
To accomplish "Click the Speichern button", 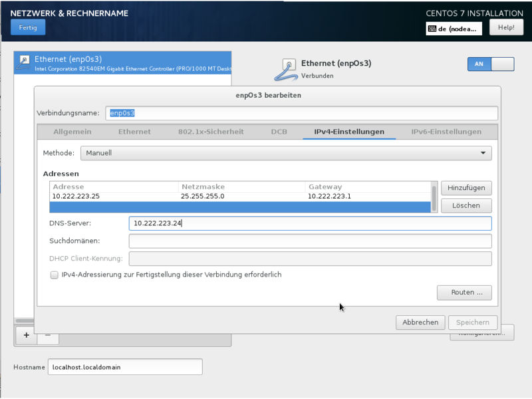I will (x=473, y=323).
